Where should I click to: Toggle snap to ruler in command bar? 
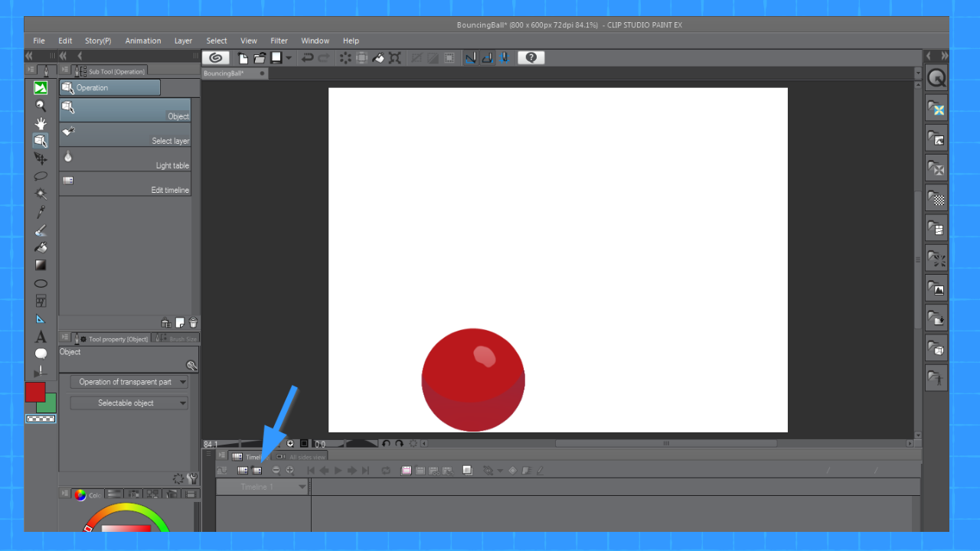471,58
